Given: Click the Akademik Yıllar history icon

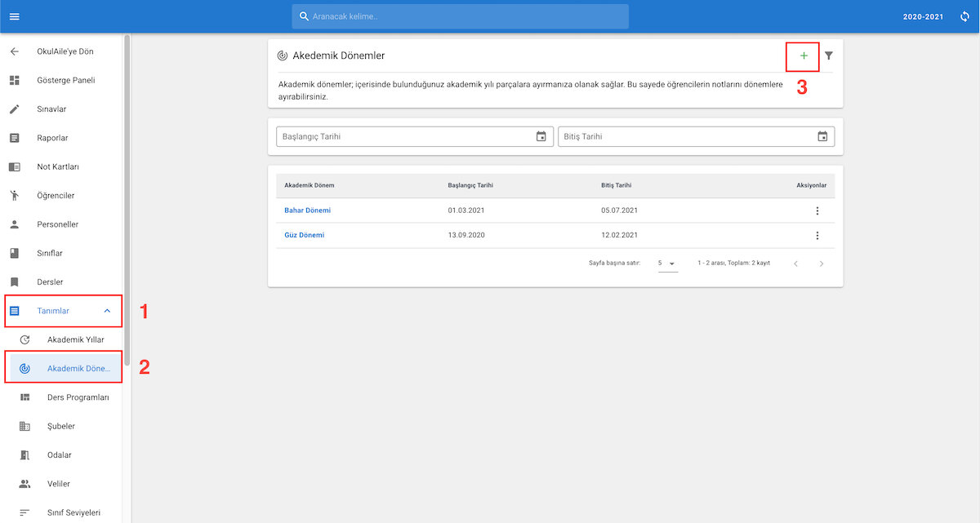Looking at the screenshot, I should coord(24,339).
